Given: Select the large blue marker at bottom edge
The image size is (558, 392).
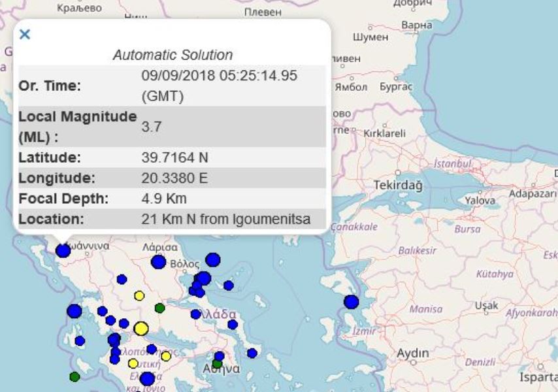Looking at the screenshot, I should pyautogui.click(x=147, y=379).
